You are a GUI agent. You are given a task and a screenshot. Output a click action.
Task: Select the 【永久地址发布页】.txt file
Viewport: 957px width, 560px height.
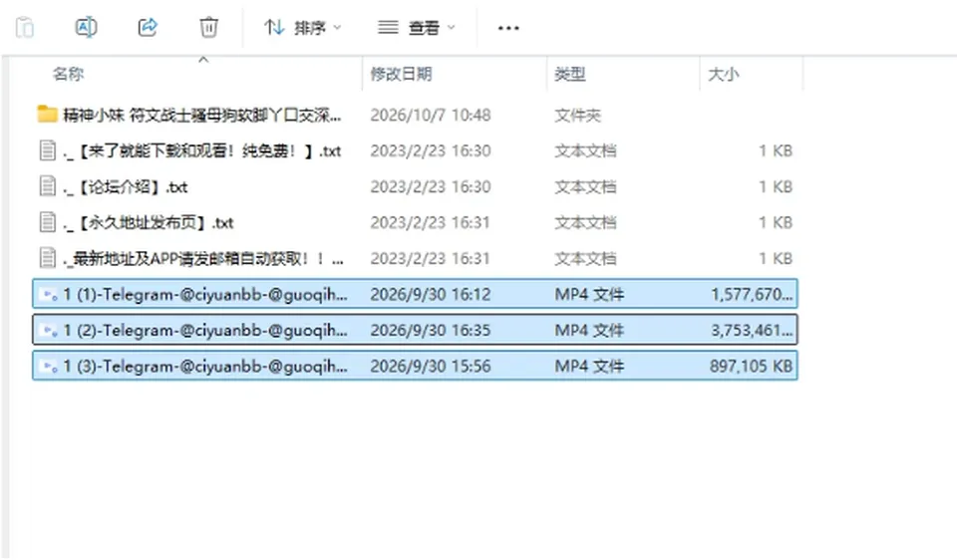[x=415, y=222]
